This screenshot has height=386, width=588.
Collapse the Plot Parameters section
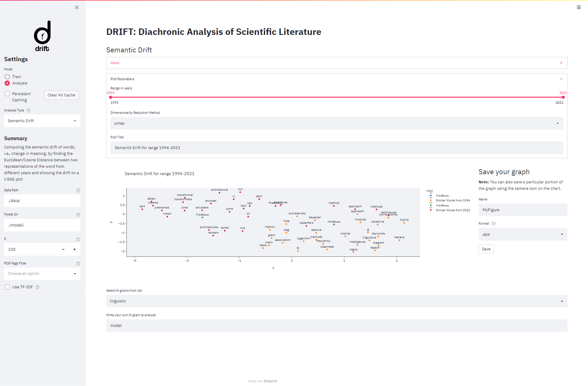click(x=561, y=79)
